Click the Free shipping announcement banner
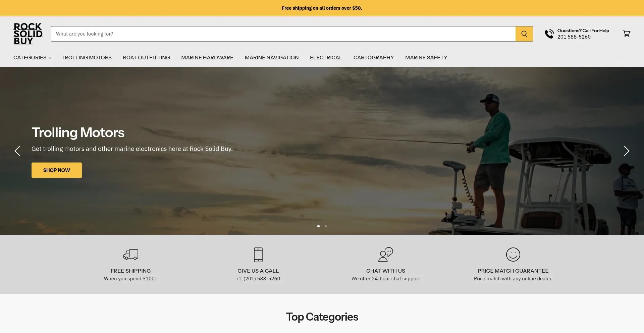Image resolution: width=644 pixels, height=333 pixels. [322, 8]
